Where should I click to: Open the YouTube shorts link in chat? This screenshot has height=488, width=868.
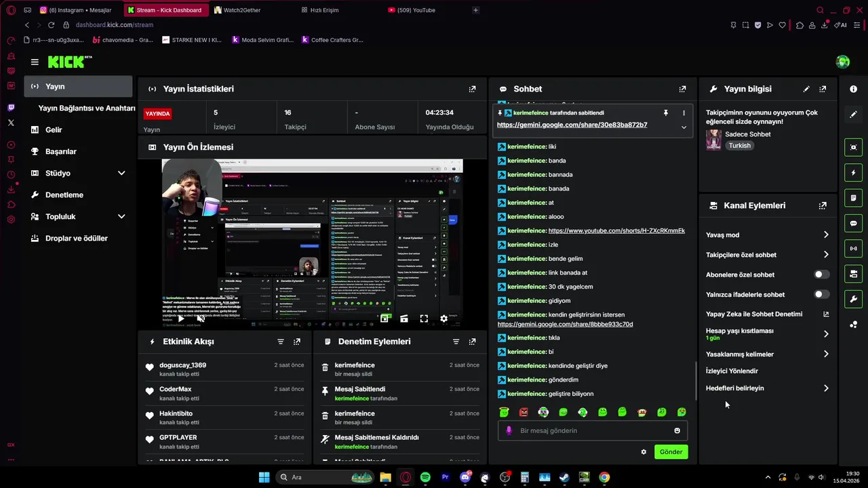616,230
